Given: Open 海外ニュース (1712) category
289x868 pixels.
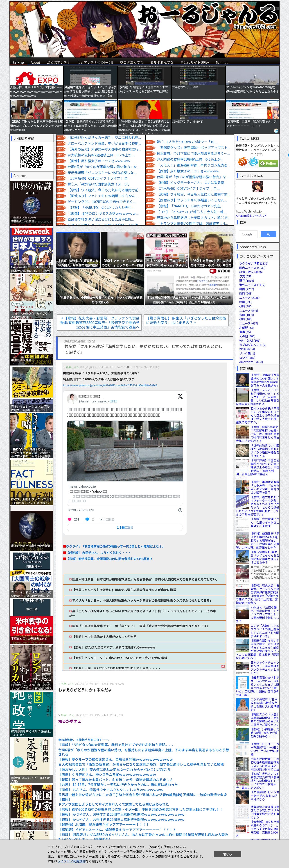Looking at the screenshot, I should pyautogui.click(x=252, y=285).
